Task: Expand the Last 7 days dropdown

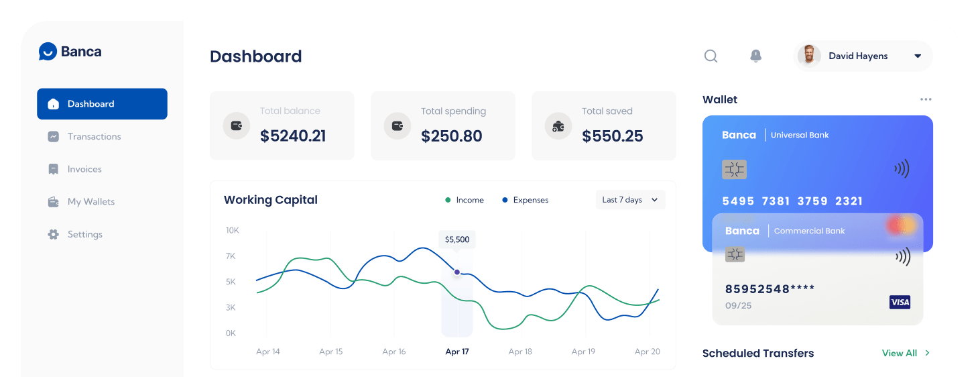Action: pyautogui.click(x=630, y=200)
